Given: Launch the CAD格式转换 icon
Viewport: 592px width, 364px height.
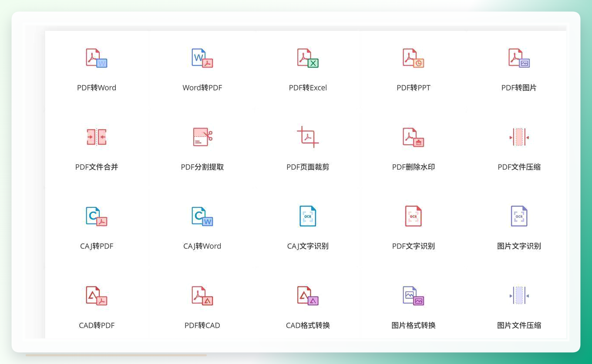Looking at the screenshot, I should pyautogui.click(x=308, y=296).
